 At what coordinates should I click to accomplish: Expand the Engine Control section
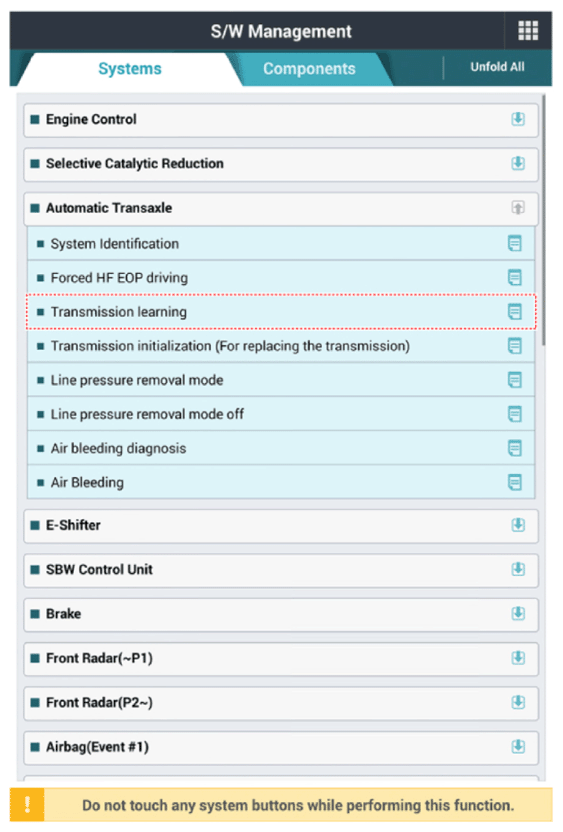click(x=518, y=119)
